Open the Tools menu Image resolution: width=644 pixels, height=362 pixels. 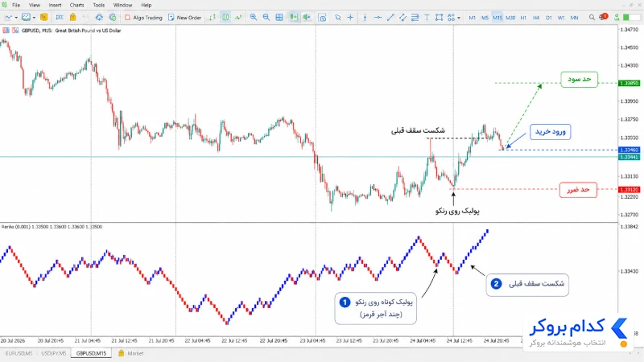coord(98,5)
